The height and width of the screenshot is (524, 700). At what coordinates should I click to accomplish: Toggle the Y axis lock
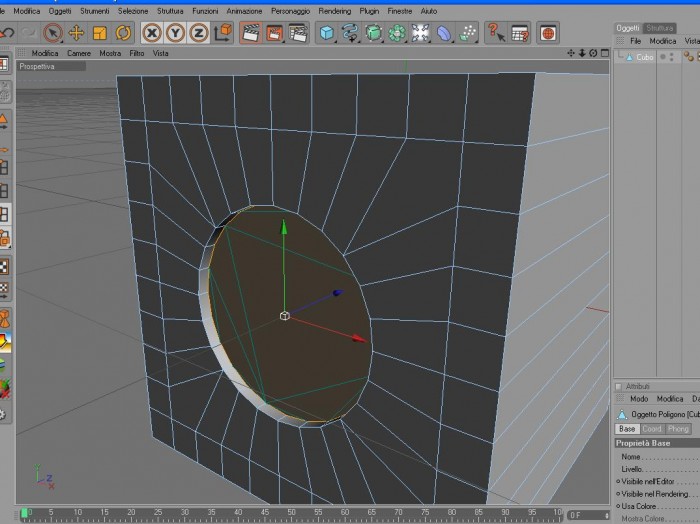click(175, 33)
